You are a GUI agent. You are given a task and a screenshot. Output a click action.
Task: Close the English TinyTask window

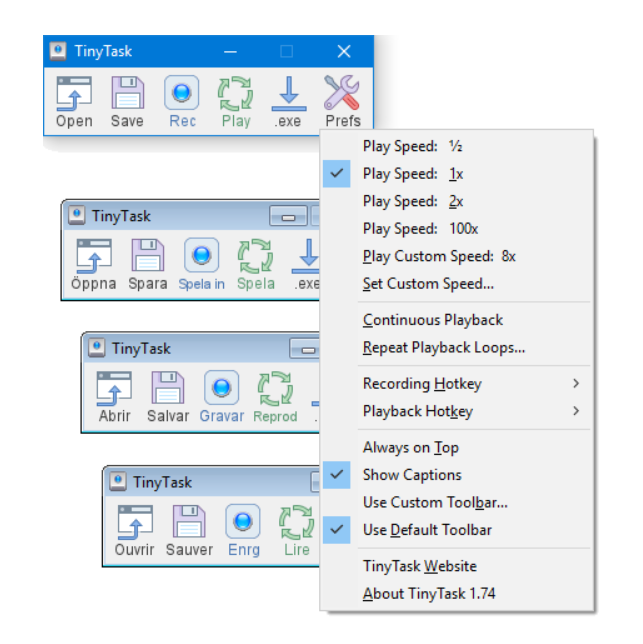point(344,52)
